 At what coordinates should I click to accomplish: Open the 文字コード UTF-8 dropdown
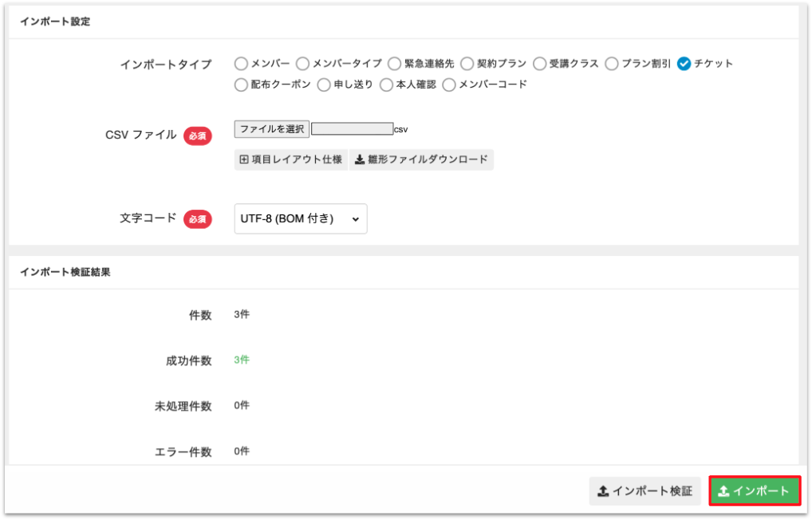coord(301,218)
